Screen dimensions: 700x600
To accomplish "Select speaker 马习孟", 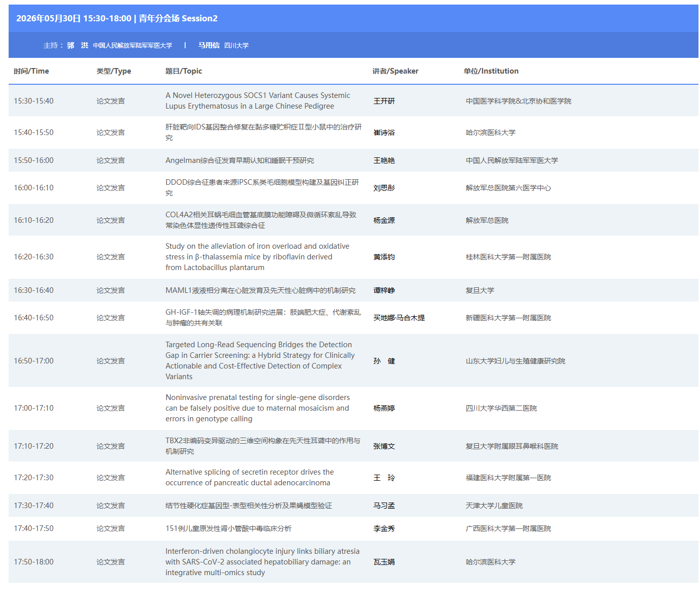I will click(384, 506).
